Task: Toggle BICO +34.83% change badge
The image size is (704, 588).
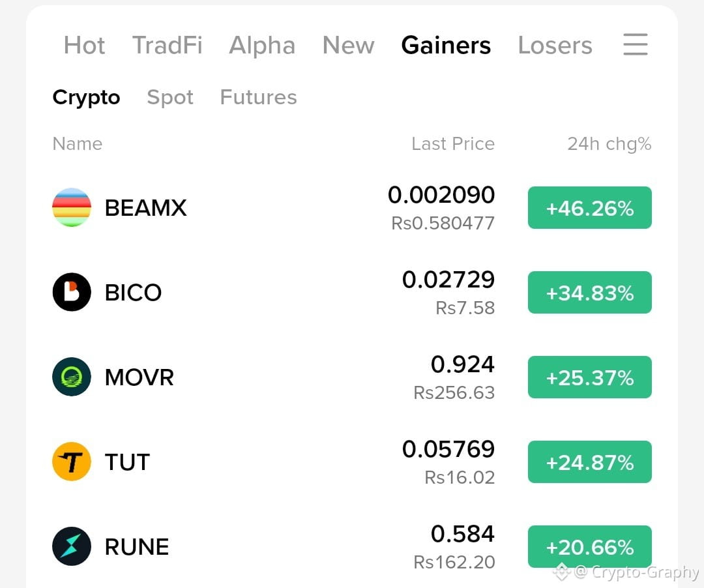Action: point(589,293)
